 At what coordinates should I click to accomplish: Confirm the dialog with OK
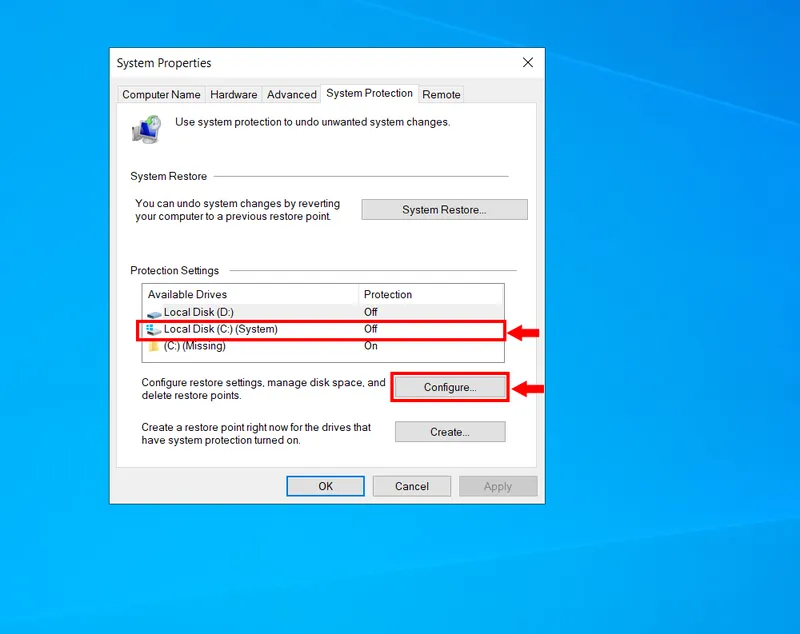tap(325, 486)
